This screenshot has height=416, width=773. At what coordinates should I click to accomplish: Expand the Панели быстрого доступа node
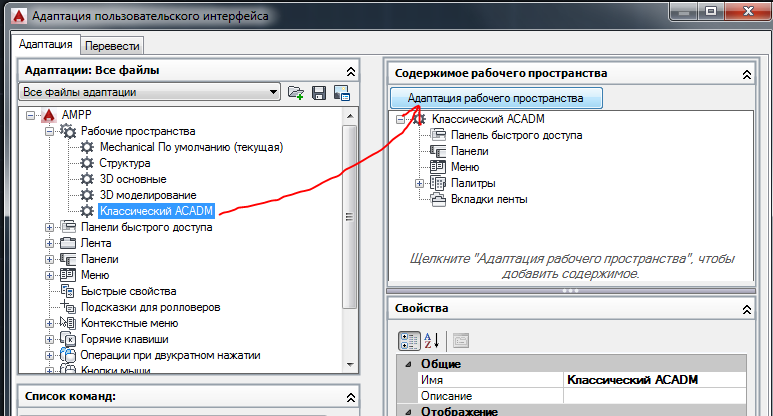pyautogui.click(x=49, y=227)
